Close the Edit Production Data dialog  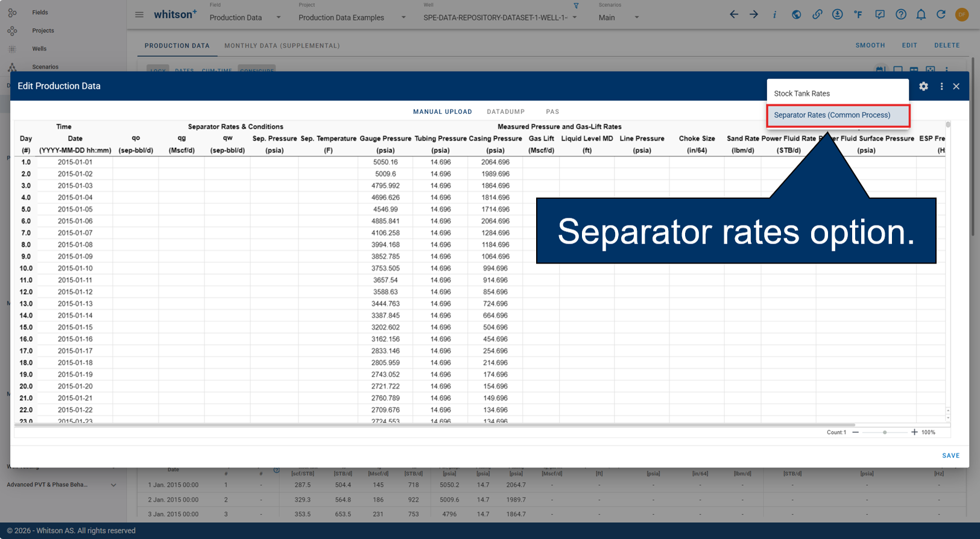coord(956,86)
